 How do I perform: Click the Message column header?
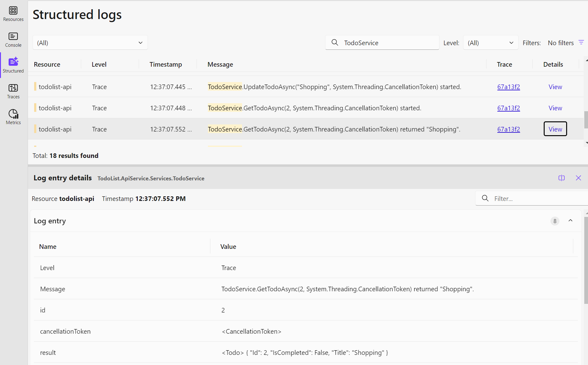click(x=220, y=65)
